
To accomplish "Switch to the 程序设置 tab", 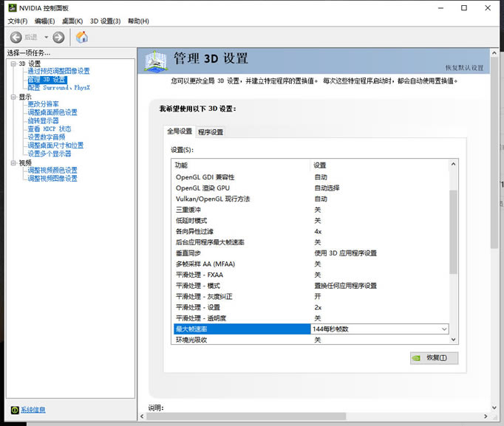I will (211, 132).
